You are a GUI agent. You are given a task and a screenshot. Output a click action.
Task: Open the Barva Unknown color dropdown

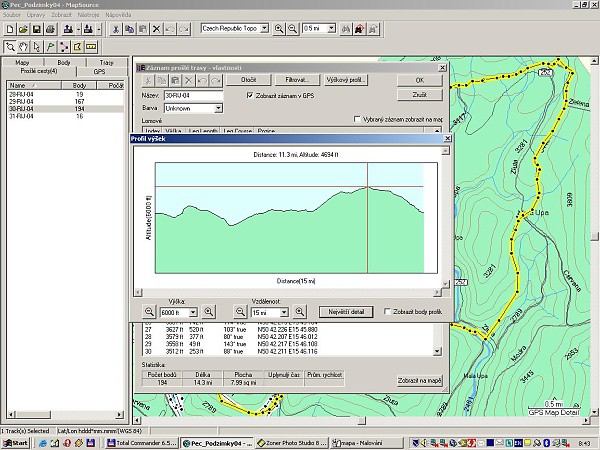[x=218, y=108]
